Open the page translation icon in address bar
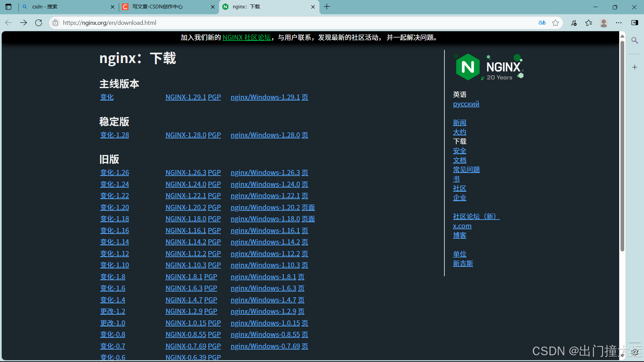The image size is (644, 362). pyautogui.click(x=542, y=23)
